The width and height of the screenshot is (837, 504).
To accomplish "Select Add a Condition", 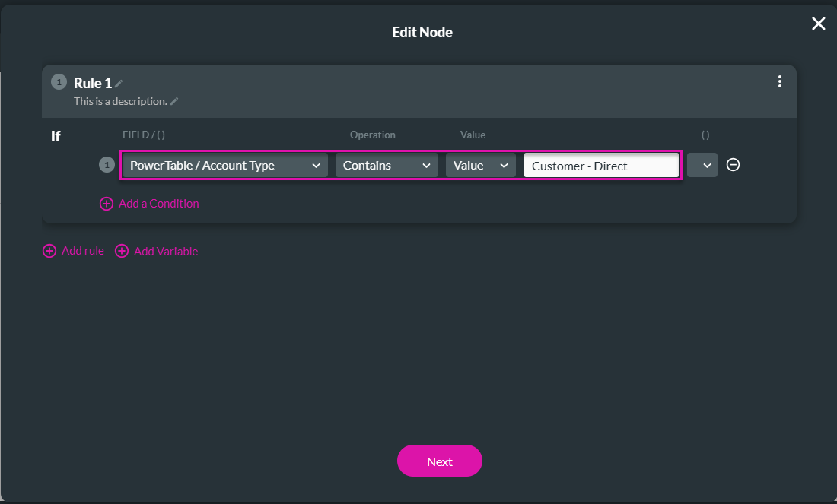I will (158, 204).
